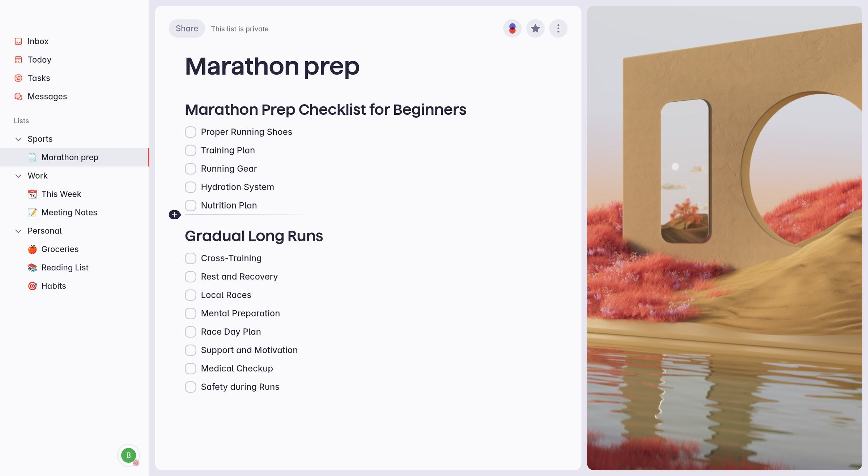The image size is (868, 476).
Task: Open the Groceries list
Action: pyautogui.click(x=75, y=249)
